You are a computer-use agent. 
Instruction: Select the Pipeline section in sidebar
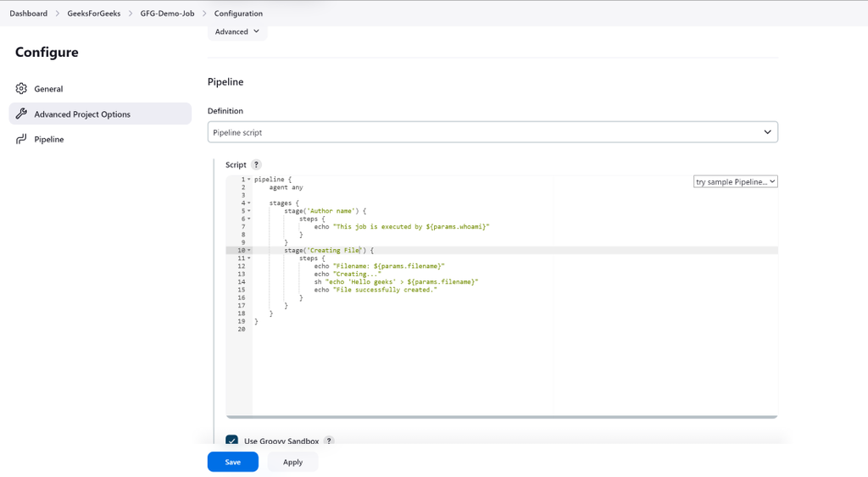click(x=49, y=139)
